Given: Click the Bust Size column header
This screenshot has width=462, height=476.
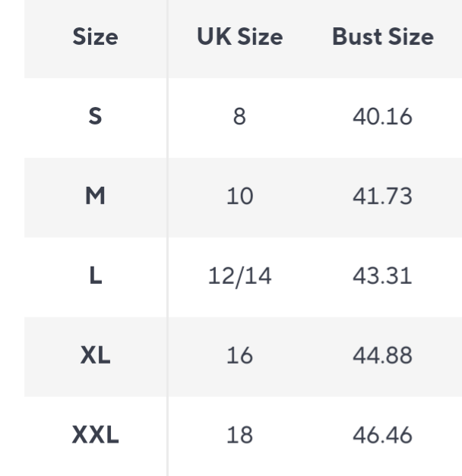Looking at the screenshot, I should coord(383,38).
